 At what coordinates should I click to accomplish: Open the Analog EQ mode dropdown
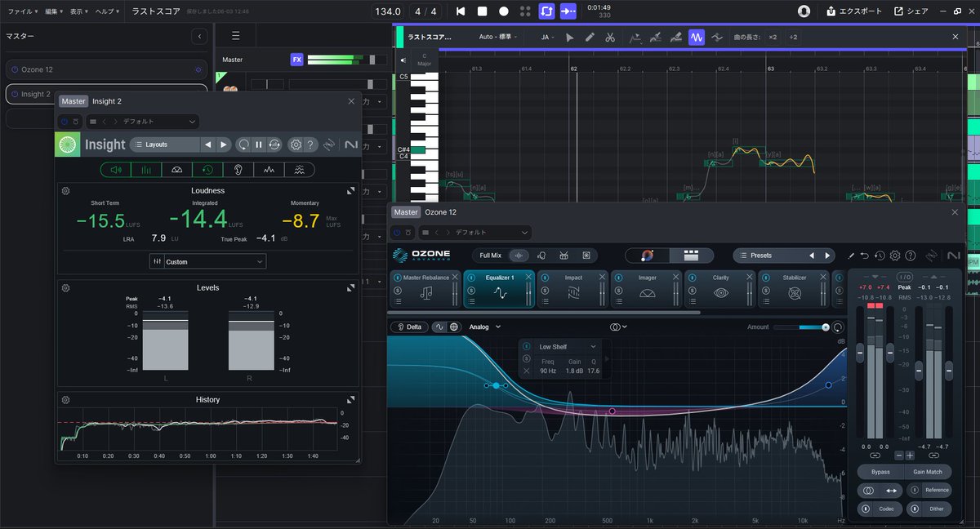click(x=485, y=327)
